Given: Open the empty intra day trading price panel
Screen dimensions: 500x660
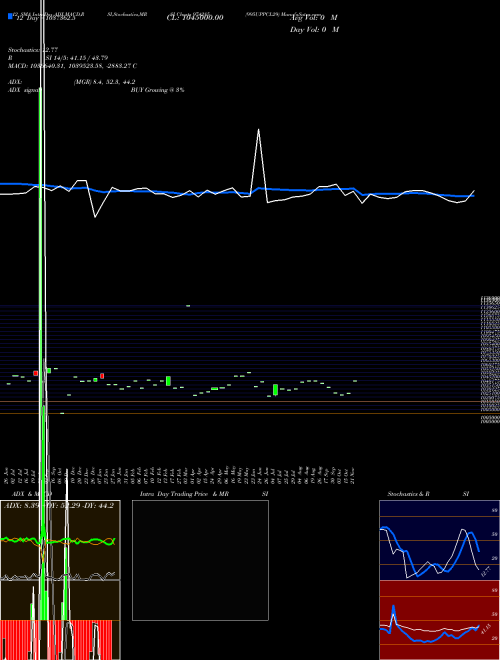Looking at the screenshot, I should (x=200, y=560).
